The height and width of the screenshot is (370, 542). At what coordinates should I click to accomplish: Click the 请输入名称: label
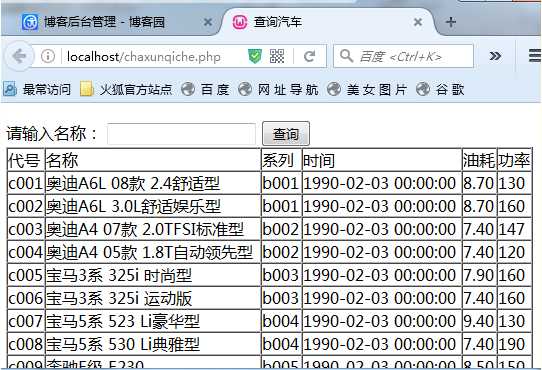tap(52, 133)
